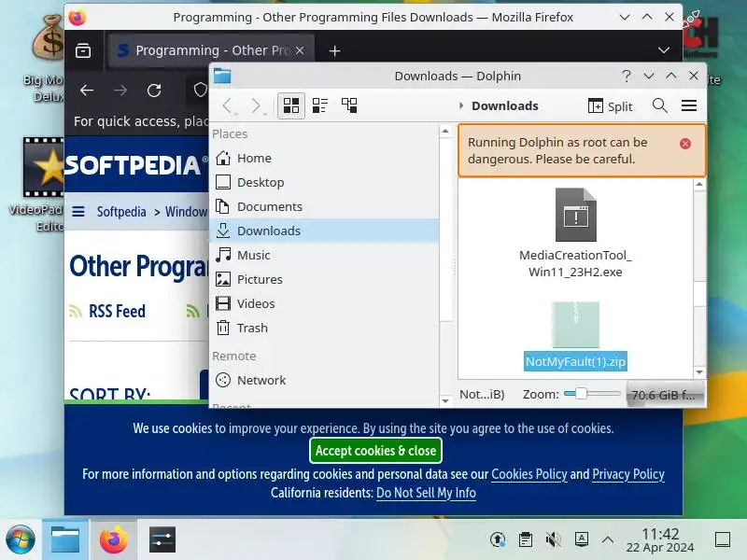
Task: Click show desktop button in taskbar
Action: (x=723, y=539)
